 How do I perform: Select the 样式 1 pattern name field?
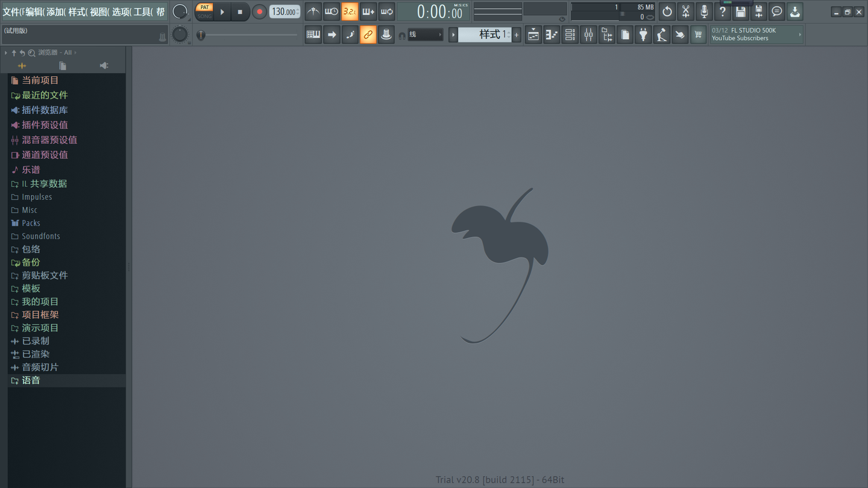(485, 34)
